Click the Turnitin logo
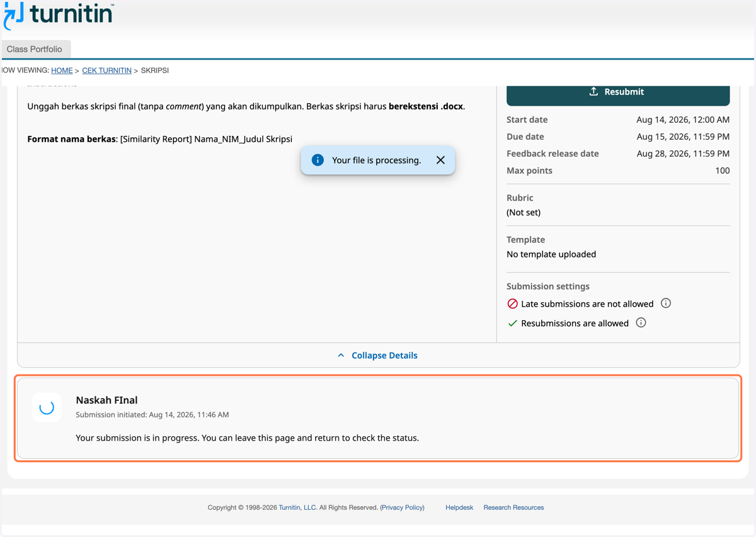 [59, 15]
